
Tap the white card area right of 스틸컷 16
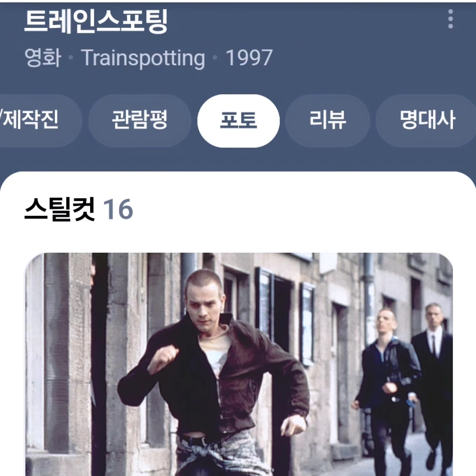click(297, 209)
